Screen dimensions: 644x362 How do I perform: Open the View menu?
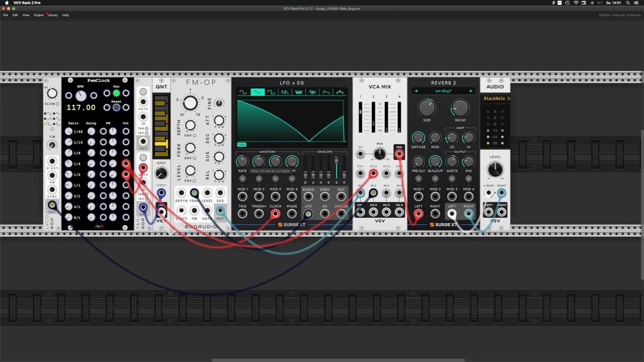click(x=26, y=15)
